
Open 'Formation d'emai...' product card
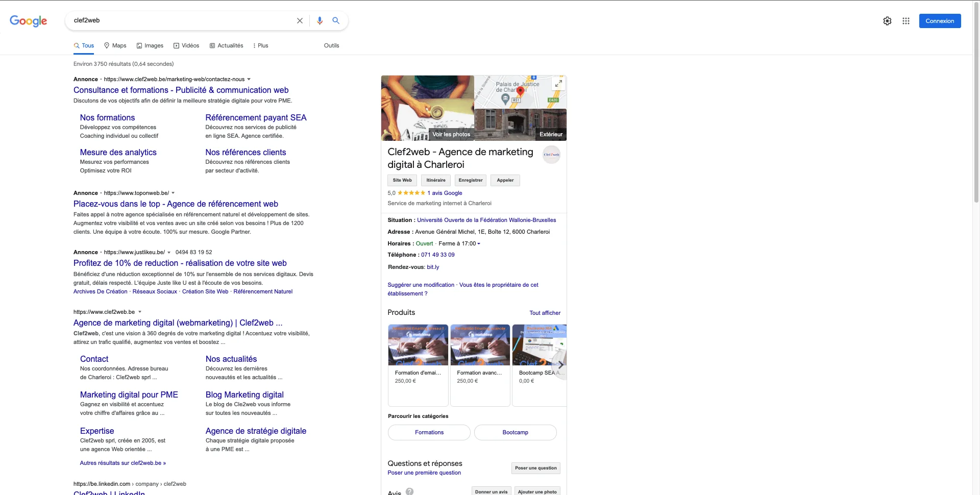tap(418, 365)
